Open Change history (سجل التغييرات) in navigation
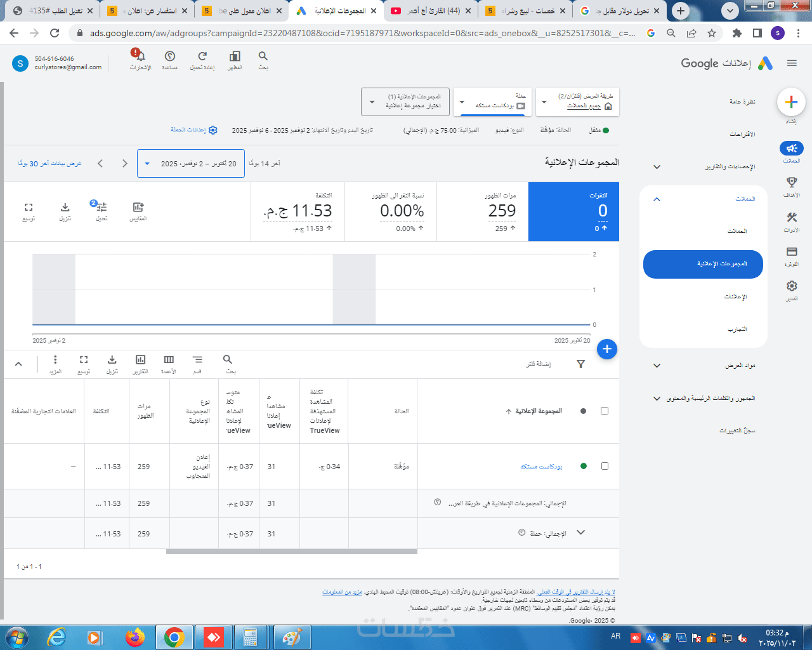 point(737,431)
